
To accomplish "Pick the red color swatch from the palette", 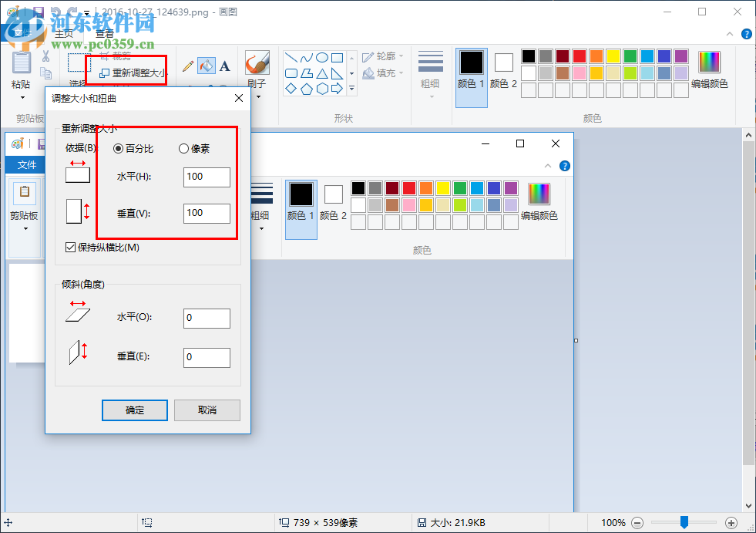I will [578, 56].
